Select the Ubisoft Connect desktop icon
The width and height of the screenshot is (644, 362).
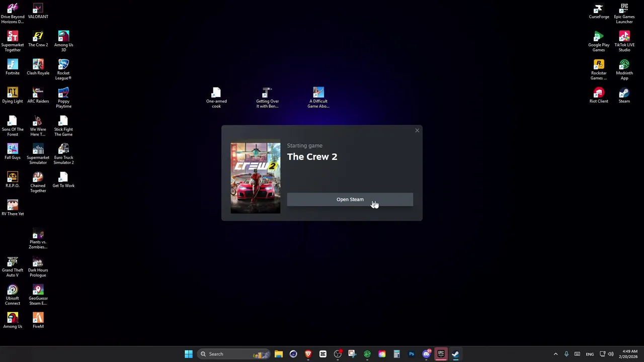[x=13, y=295]
